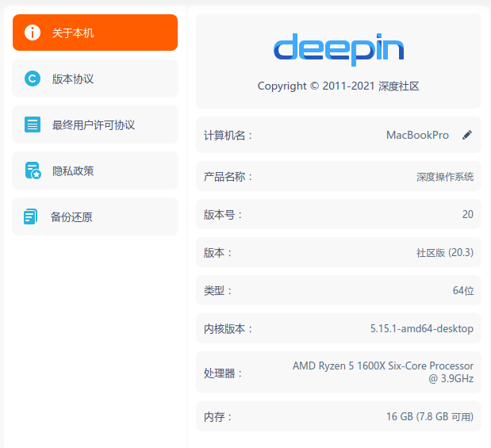The image size is (491, 448).
Task: Click the backup and restore icon
Action: (30, 216)
